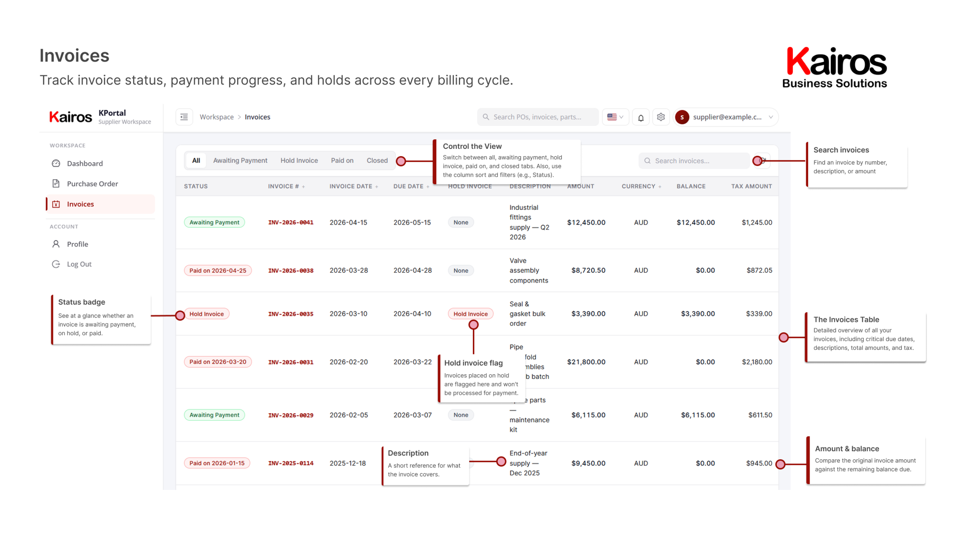Choose Log Out in the sidebar
Image resolution: width=980 pixels, height=545 pixels.
click(x=100, y=264)
